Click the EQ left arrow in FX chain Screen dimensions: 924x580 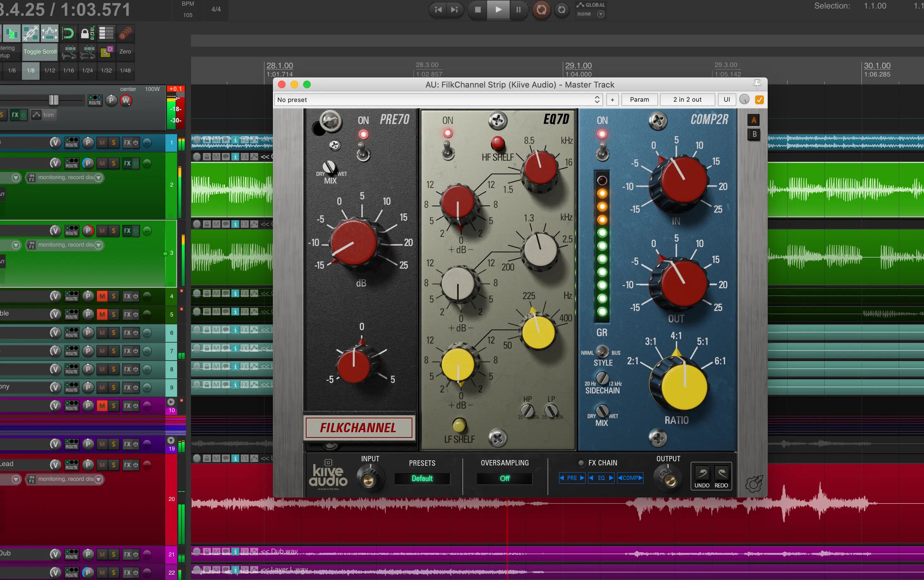(591, 478)
